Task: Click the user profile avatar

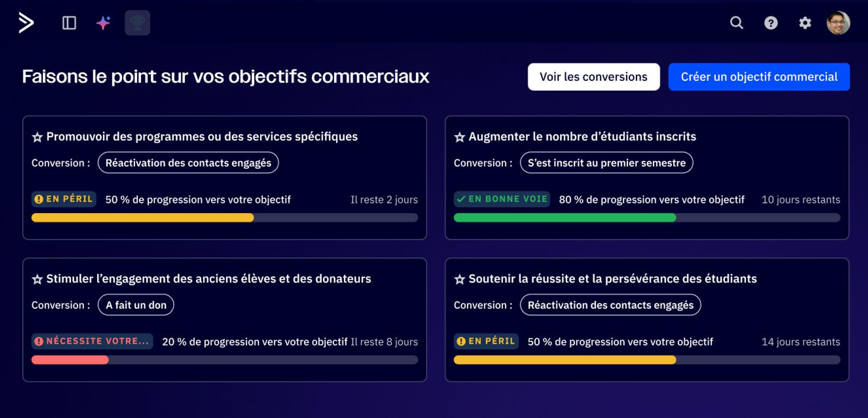Action: pos(838,23)
